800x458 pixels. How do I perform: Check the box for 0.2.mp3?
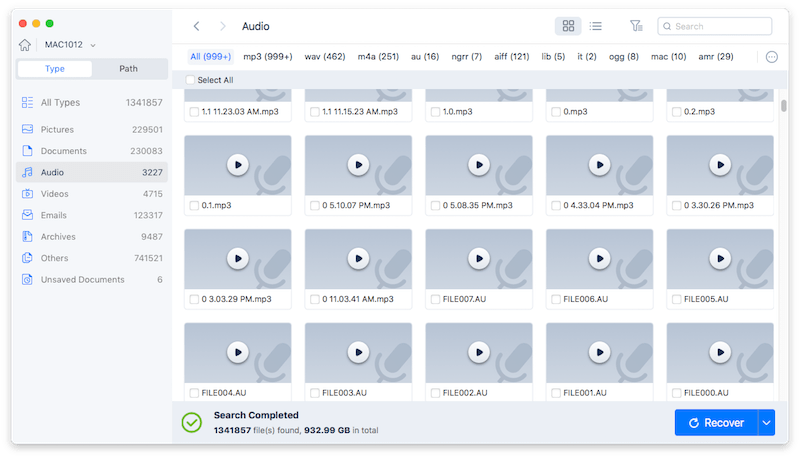point(677,112)
